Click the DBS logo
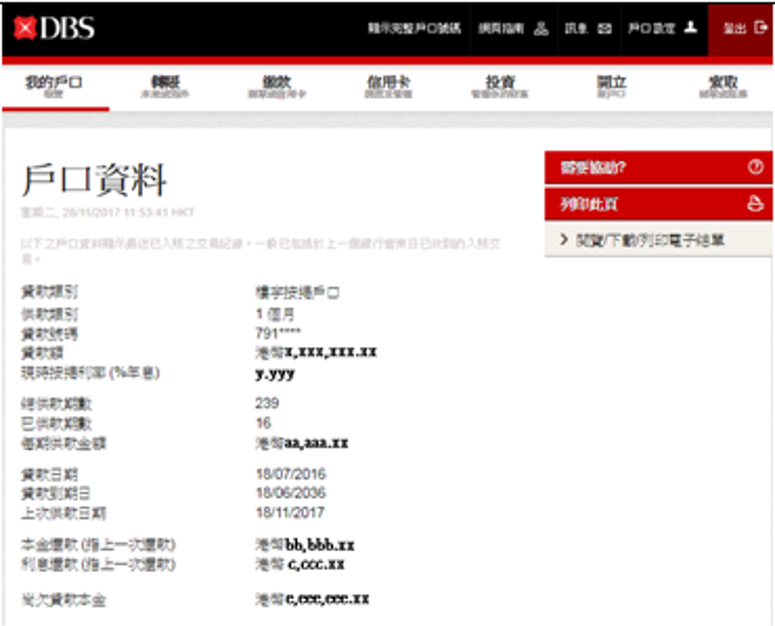 point(55,28)
